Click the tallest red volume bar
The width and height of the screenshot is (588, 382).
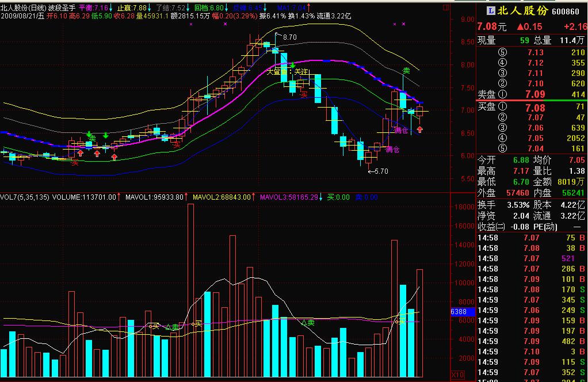tap(190, 290)
